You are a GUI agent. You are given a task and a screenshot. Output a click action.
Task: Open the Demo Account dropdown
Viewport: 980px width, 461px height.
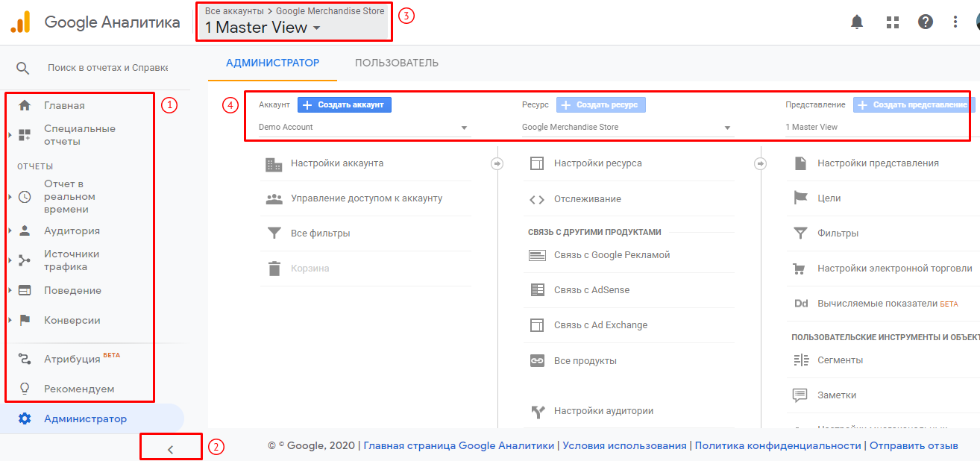(x=364, y=128)
